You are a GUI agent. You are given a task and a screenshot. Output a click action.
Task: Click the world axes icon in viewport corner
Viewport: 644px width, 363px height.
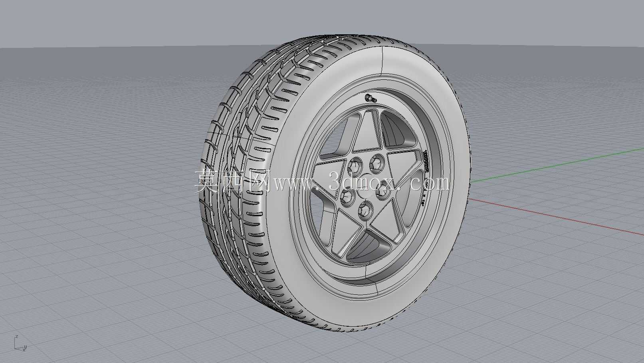click(x=20, y=343)
